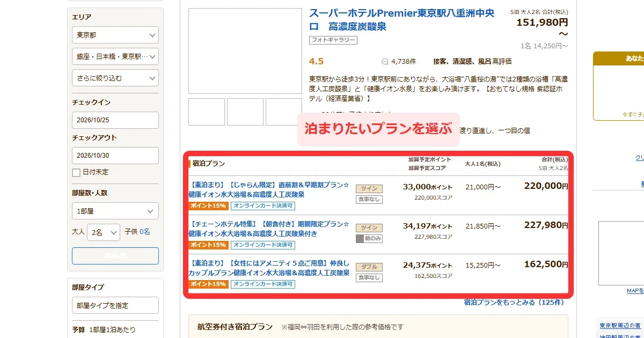
Task: Click the ツイン badge on the 朝食付き plan
Action: (369, 228)
